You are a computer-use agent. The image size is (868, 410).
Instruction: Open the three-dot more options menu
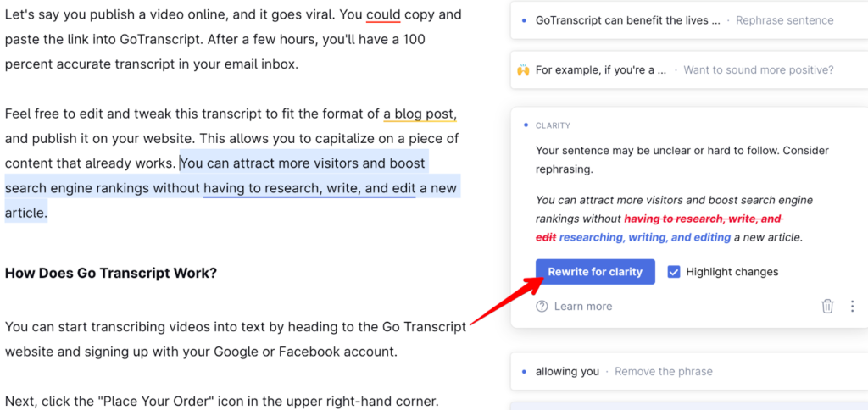(x=852, y=306)
